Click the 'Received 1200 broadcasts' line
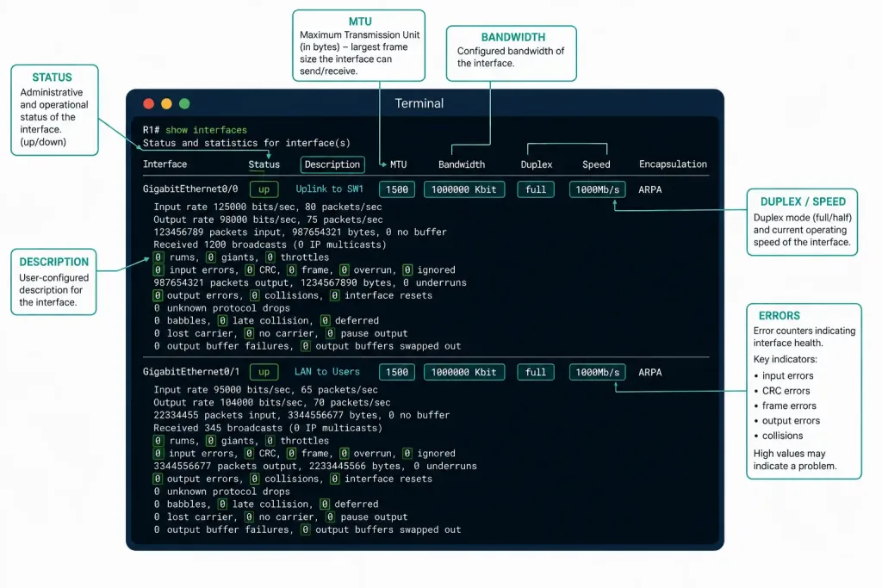882x588 pixels. tap(270, 244)
